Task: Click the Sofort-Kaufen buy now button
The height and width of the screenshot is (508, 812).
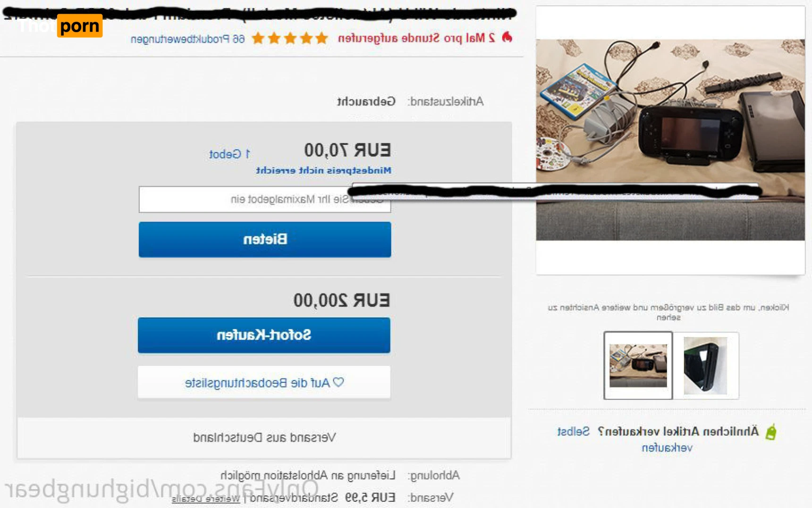Action: coord(264,335)
